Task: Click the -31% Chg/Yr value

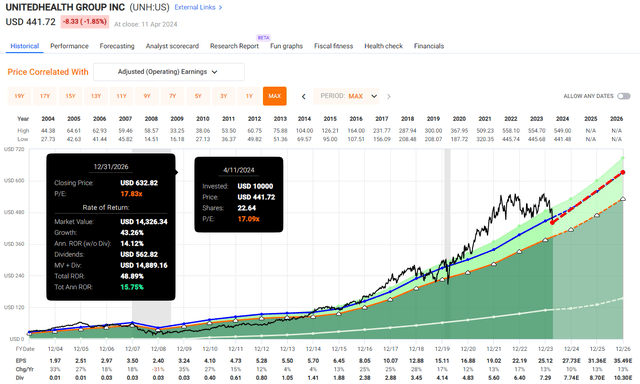Action: click(158, 369)
